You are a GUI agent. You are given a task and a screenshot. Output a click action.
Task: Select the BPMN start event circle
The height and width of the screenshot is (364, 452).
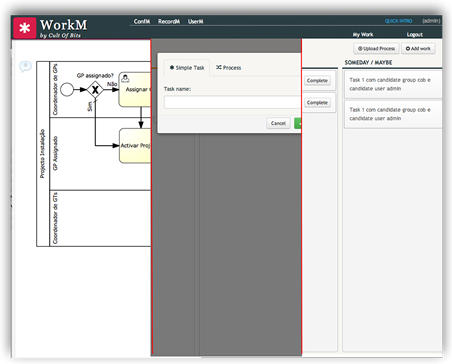(67, 89)
